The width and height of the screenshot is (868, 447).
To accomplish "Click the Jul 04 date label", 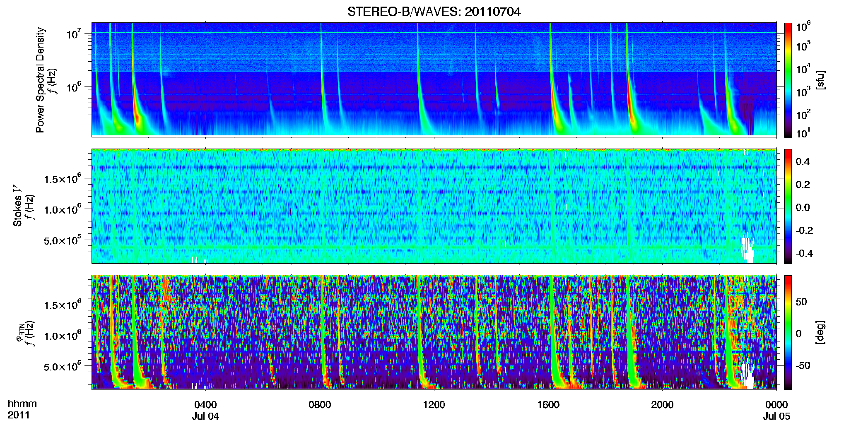I will (205, 416).
